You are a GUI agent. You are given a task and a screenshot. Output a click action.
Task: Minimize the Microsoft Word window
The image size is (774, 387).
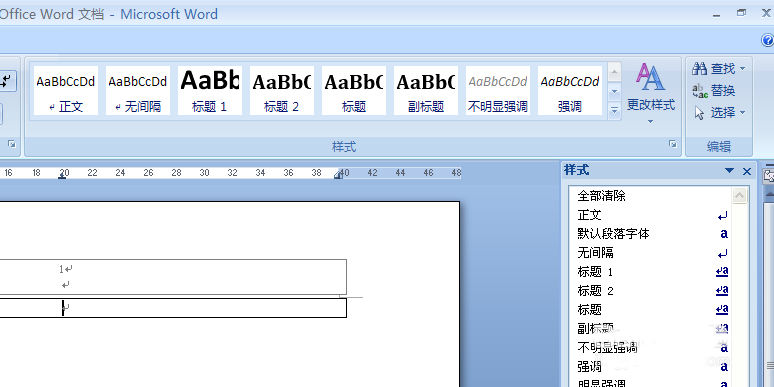[716, 15]
